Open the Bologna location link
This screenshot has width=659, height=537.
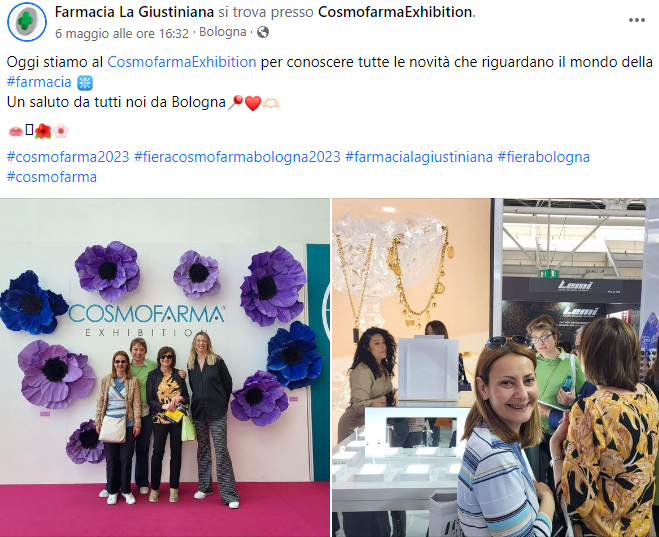point(222,32)
